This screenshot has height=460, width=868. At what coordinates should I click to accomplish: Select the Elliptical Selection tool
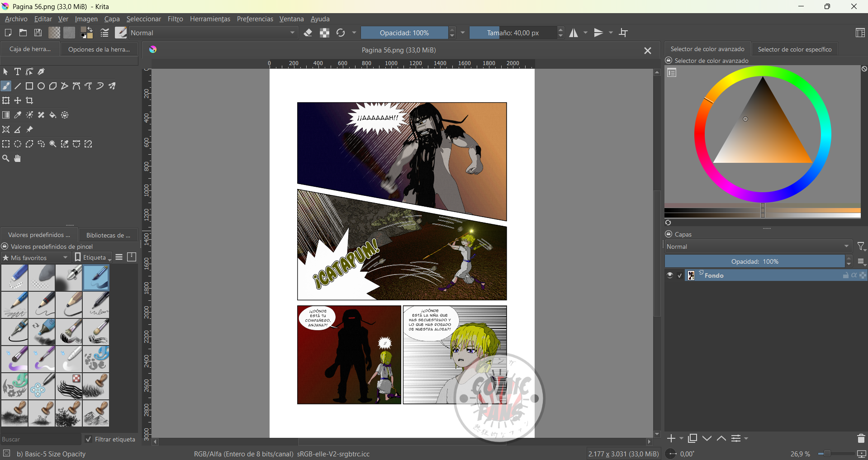click(18, 144)
